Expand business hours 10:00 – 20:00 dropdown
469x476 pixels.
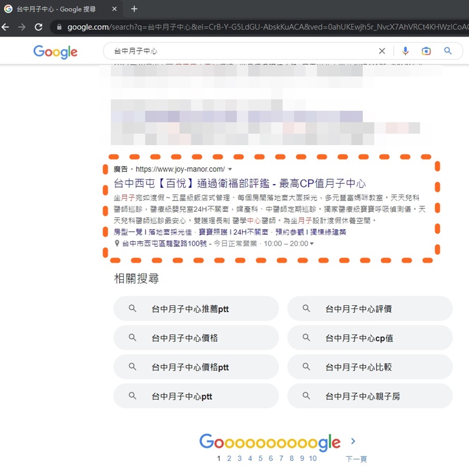(x=311, y=244)
